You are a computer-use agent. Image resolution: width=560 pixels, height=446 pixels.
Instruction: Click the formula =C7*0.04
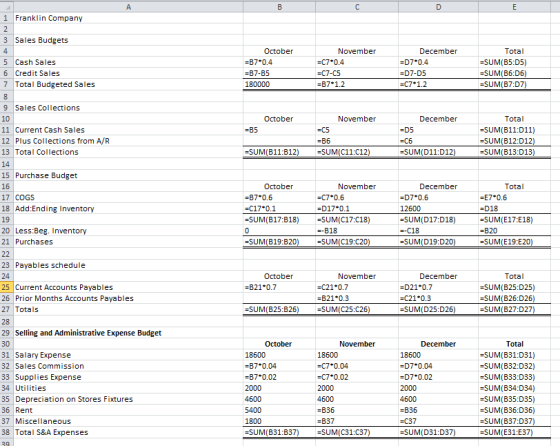click(x=357, y=366)
